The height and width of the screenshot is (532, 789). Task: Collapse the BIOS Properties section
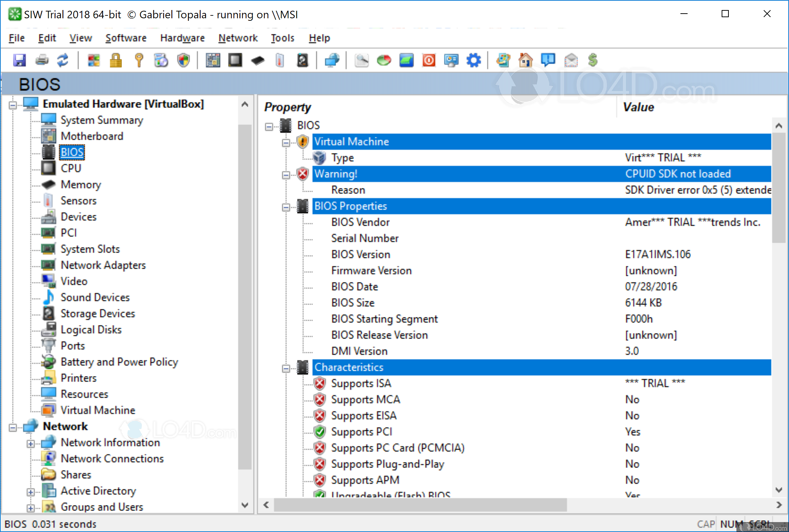(286, 207)
